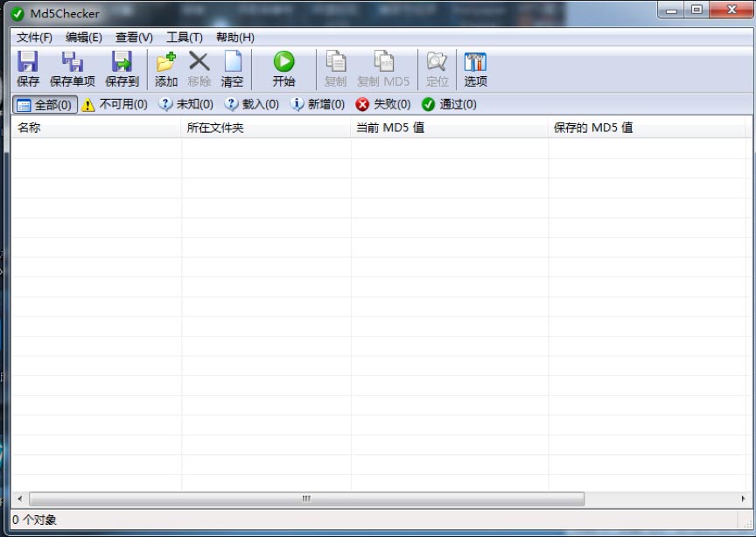The width and height of the screenshot is (756, 537).
Task: Click the 复制 MD5 toolbar icon
Action: pos(384,62)
